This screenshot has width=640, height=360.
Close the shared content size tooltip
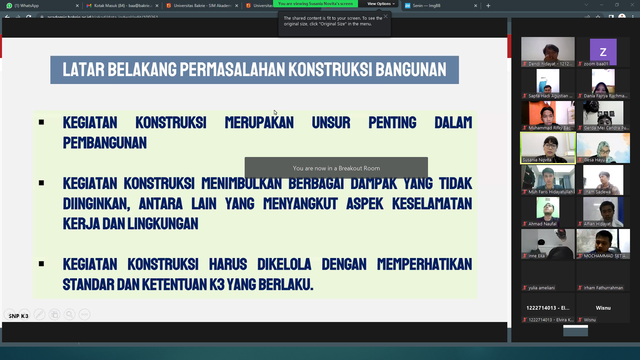pos(386,16)
